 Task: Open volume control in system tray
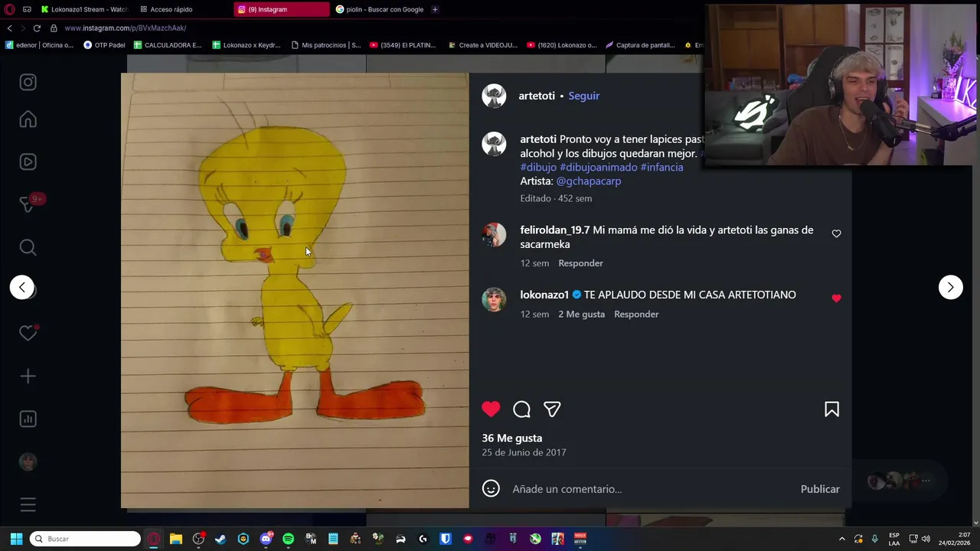tap(926, 539)
